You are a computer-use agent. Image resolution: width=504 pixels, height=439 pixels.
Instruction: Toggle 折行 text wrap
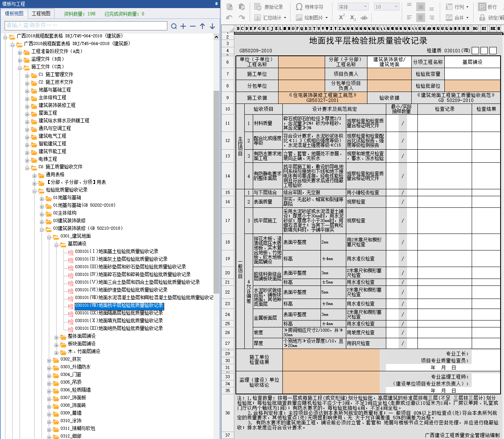pyautogui.click(x=487, y=7)
